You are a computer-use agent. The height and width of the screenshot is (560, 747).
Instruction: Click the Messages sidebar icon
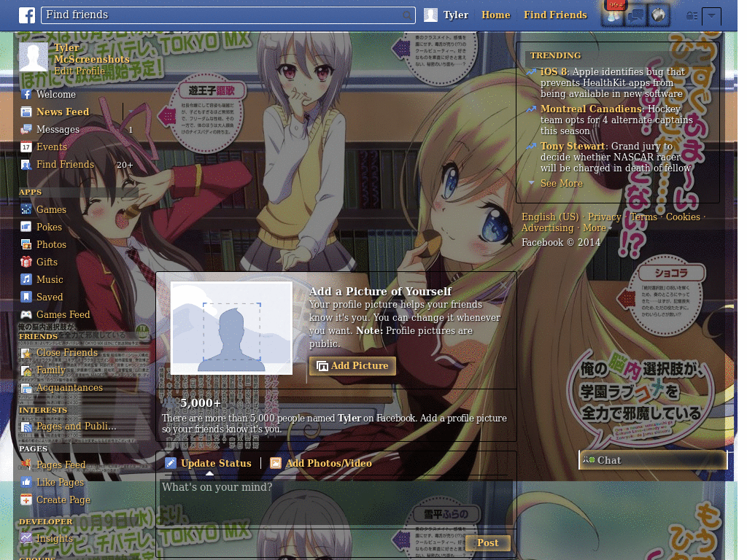pyautogui.click(x=26, y=130)
